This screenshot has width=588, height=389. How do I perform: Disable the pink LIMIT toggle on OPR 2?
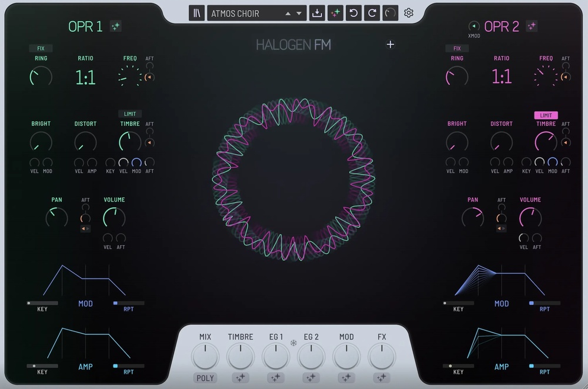(x=546, y=115)
